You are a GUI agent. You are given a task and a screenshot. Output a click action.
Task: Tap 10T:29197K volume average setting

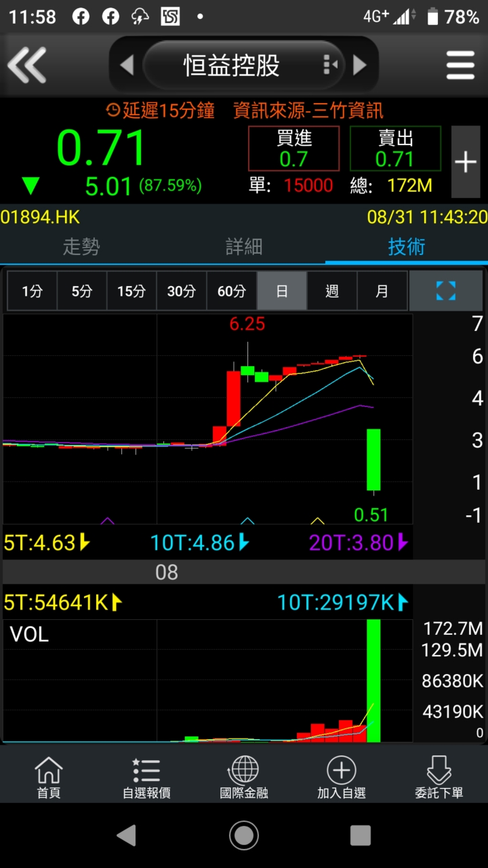click(343, 601)
